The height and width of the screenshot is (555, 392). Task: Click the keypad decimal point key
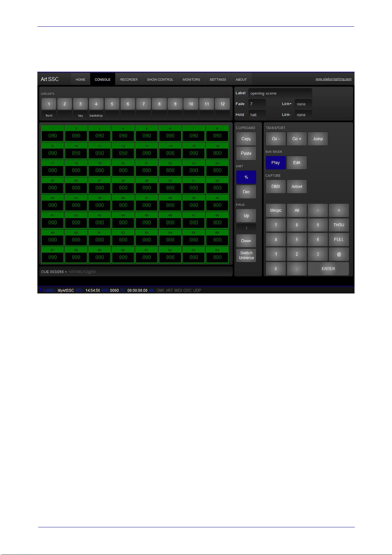click(297, 269)
